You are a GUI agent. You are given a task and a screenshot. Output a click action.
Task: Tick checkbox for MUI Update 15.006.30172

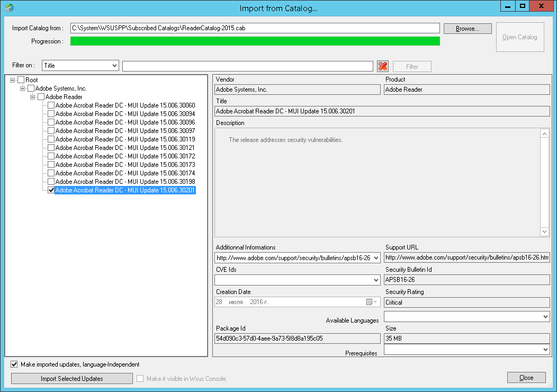click(51, 156)
